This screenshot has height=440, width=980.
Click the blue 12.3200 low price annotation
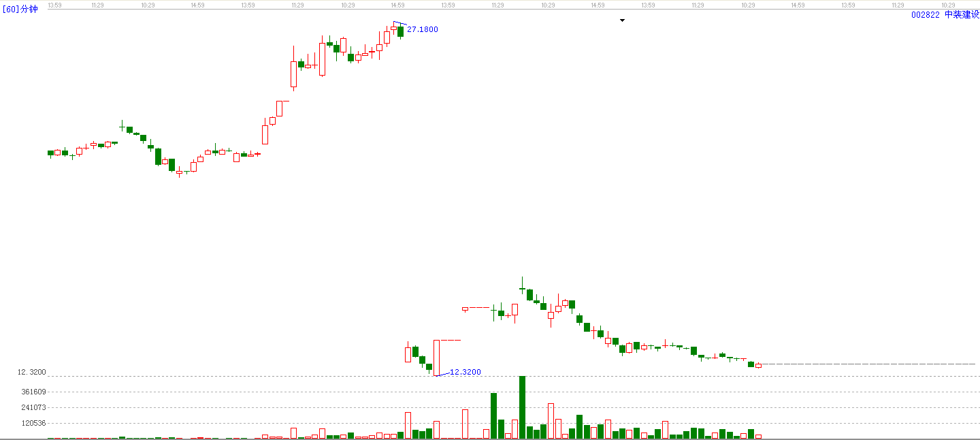[465, 372]
